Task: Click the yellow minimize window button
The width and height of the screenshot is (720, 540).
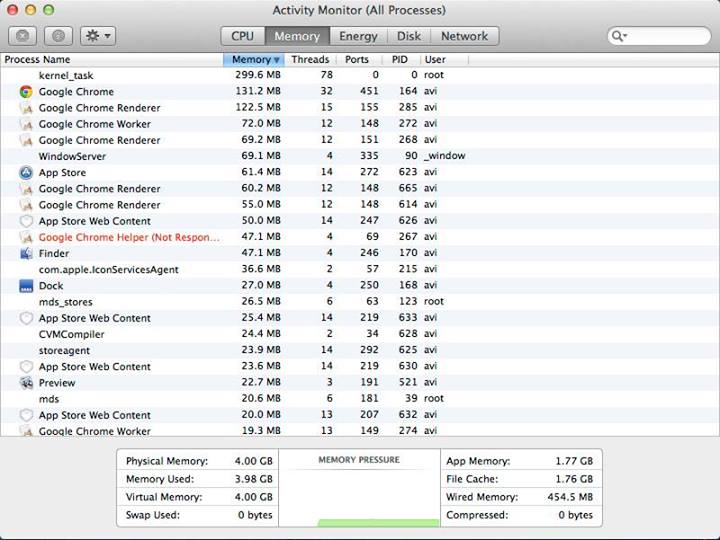Action: (30, 10)
